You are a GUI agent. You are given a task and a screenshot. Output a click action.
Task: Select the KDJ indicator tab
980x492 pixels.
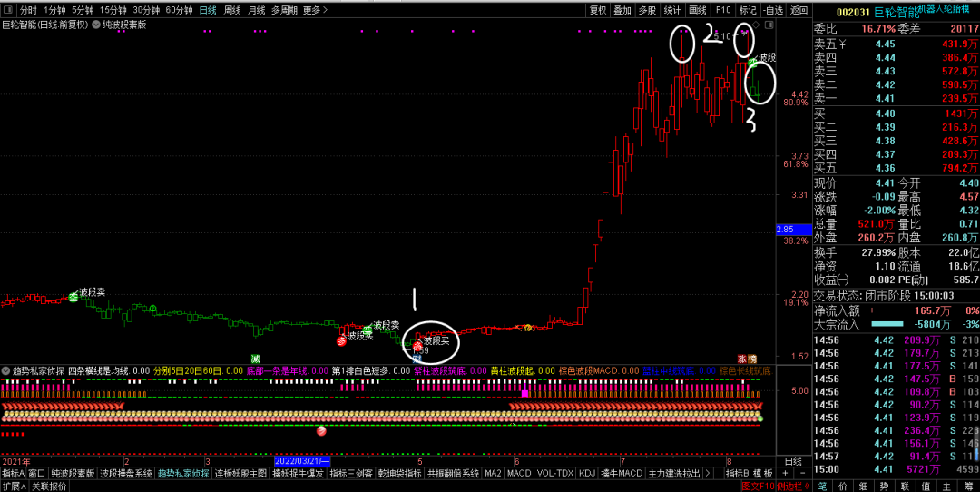point(587,473)
